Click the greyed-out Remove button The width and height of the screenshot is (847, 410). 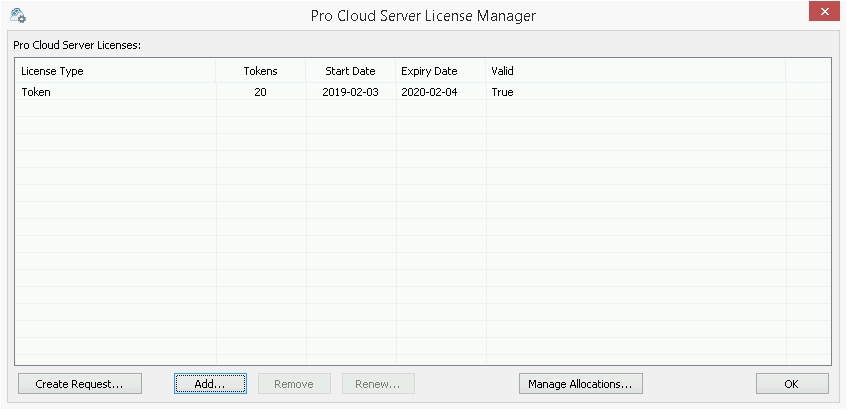(294, 384)
